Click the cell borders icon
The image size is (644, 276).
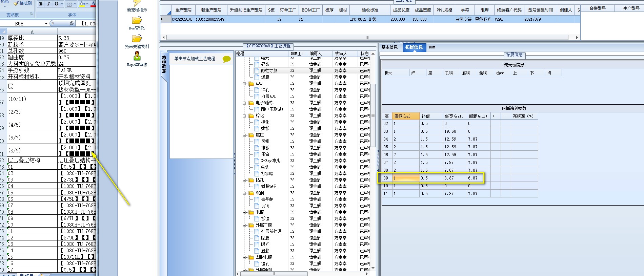69,4
